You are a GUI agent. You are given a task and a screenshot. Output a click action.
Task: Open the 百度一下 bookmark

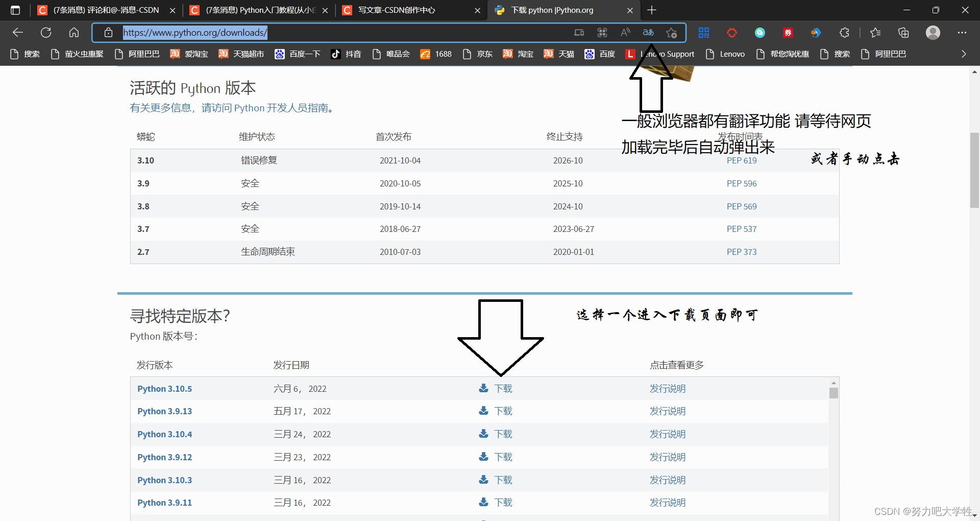click(298, 54)
